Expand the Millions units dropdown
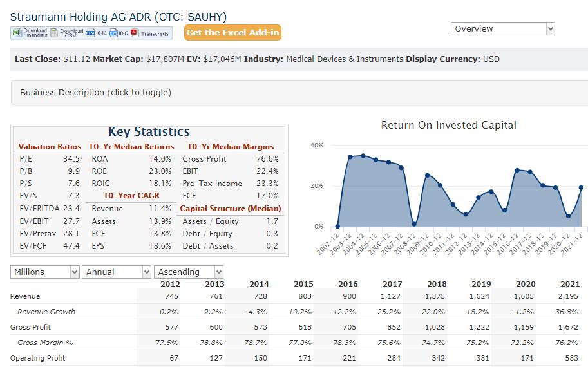 coord(45,272)
